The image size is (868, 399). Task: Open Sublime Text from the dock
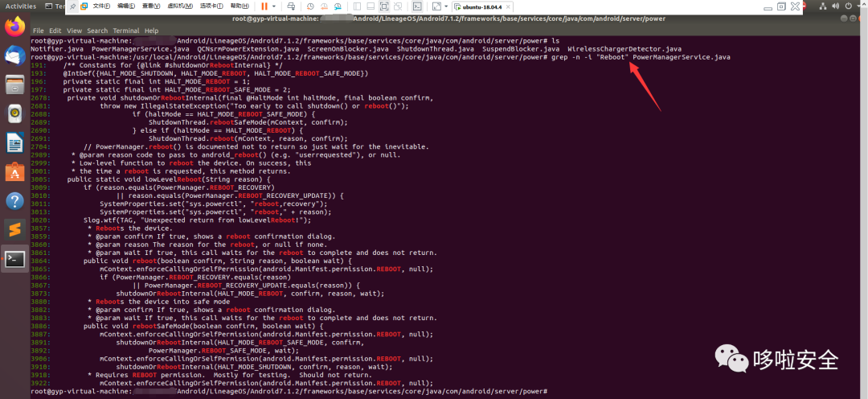tap(15, 230)
